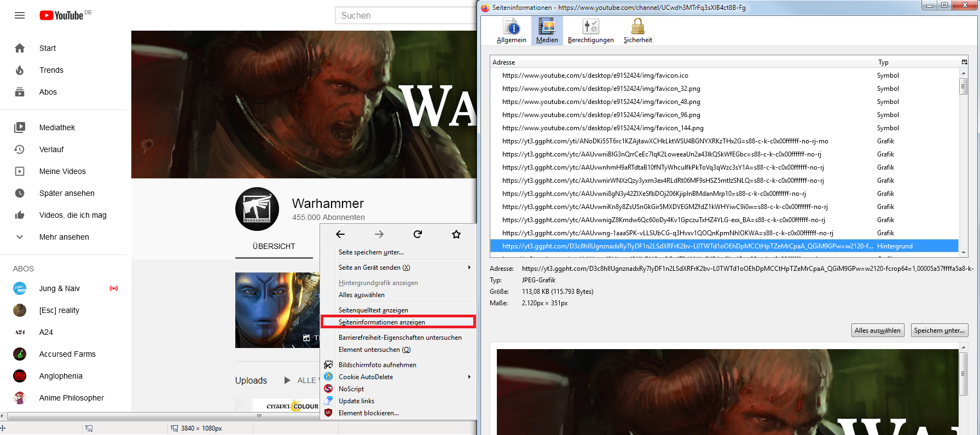Select favicon_144.png row
Image resolution: width=980 pixels, height=435 pixels.
[x=725, y=128]
